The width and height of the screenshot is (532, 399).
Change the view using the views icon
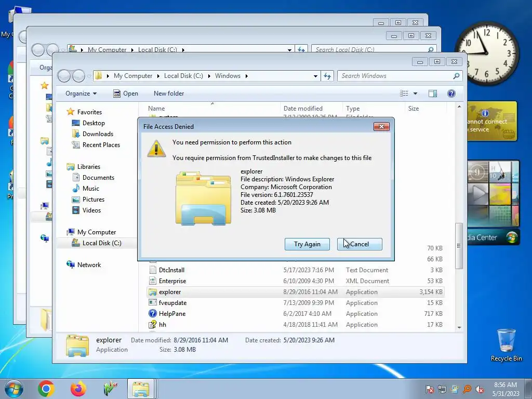tap(404, 94)
